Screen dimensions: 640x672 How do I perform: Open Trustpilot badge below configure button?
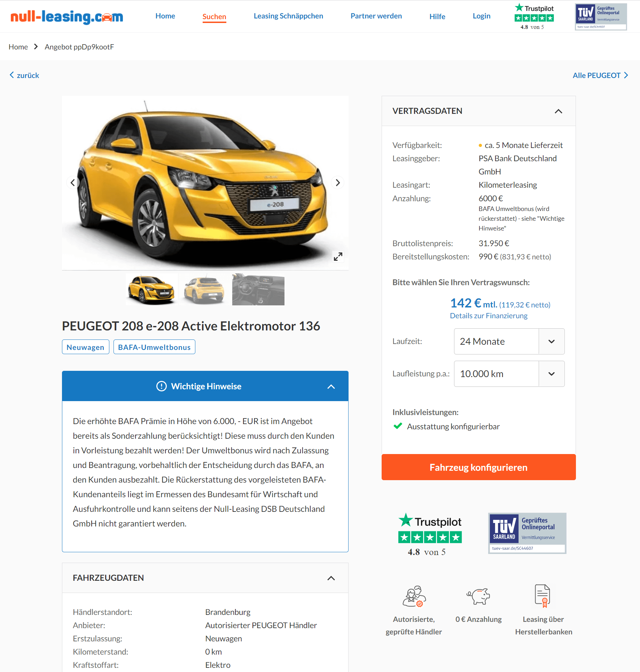click(x=430, y=535)
